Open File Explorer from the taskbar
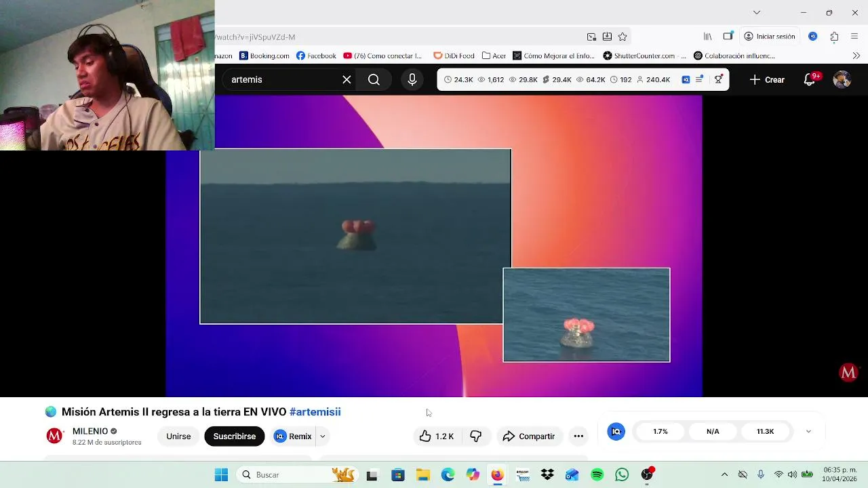This screenshot has width=868, height=488. 423,475
